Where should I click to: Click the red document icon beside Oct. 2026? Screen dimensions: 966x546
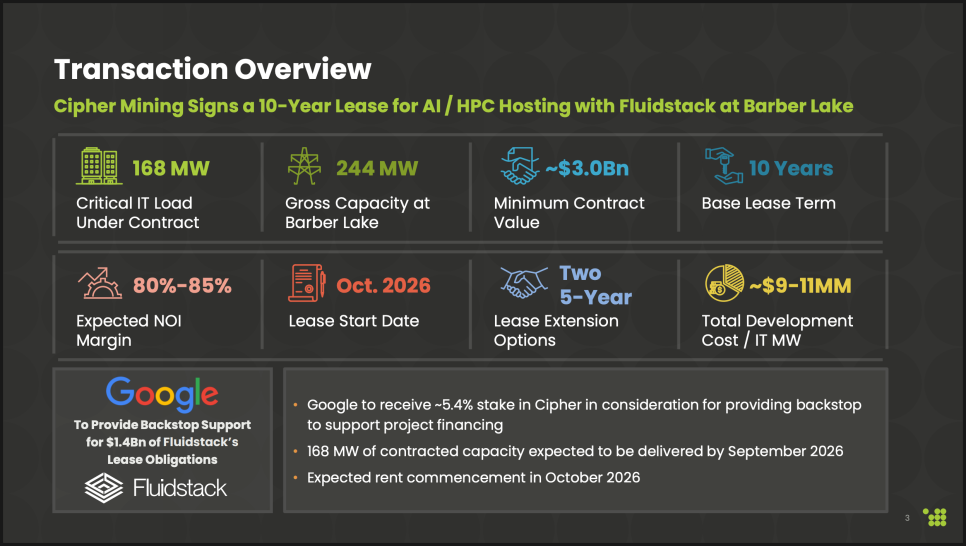[307, 284]
